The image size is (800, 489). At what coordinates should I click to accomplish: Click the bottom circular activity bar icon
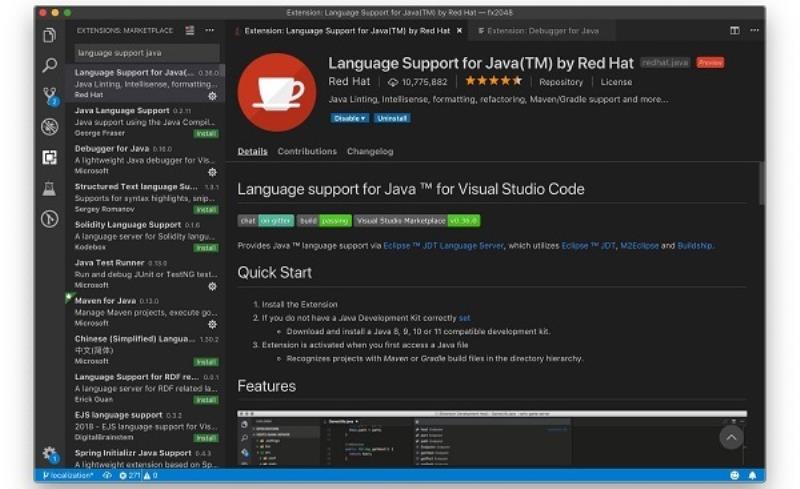tap(49, 219)
